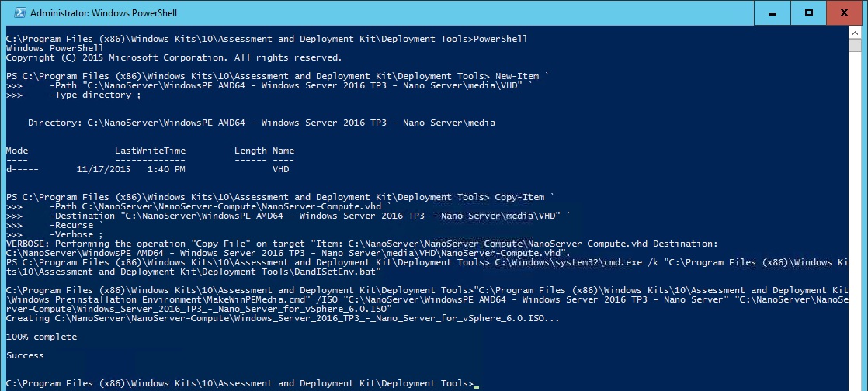
Task: Click the Microsoft Corporation copyright line
Action: pos(174,57)
